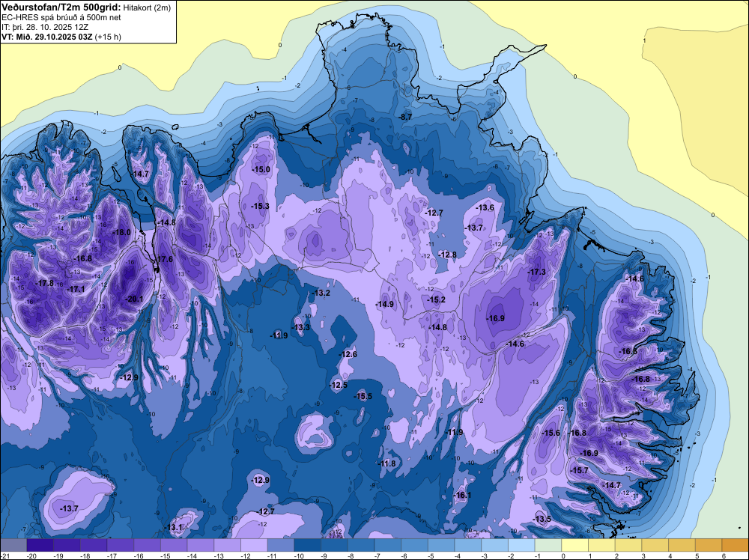Click the -17.6 temperature label
The image size is (749, 560).
[x=164, y=259]
